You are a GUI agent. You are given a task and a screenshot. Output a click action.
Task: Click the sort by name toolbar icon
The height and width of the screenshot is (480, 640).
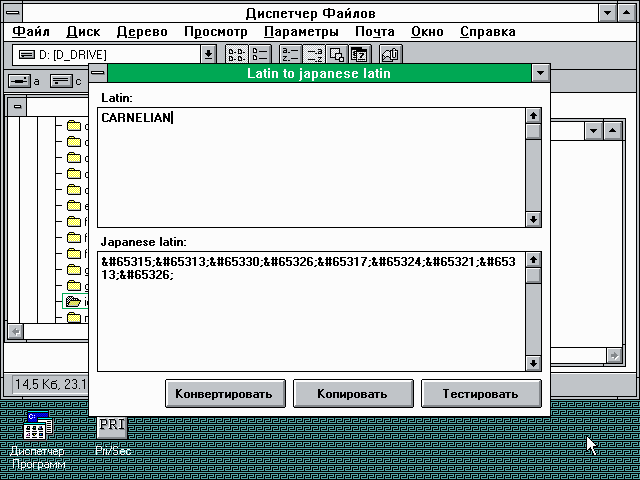(x=290, y=54)
